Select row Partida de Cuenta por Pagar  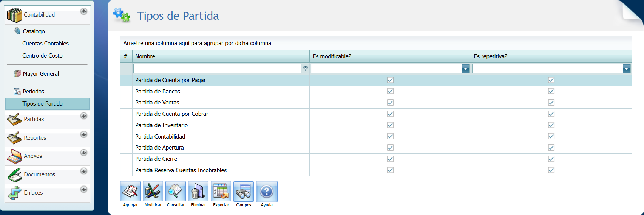pyautogui.click(x=376, y=80)
